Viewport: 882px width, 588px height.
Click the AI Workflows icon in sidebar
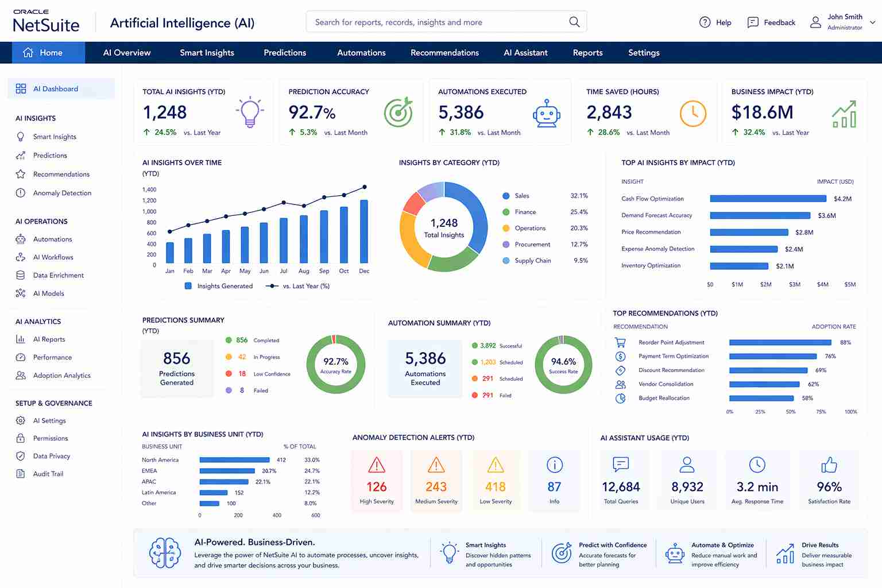(x=21, y=257)
